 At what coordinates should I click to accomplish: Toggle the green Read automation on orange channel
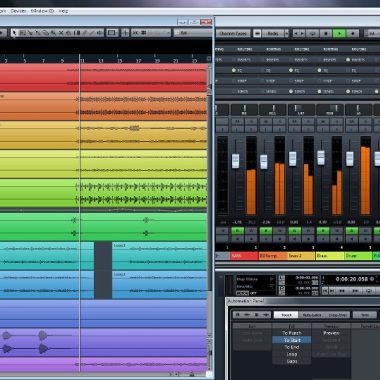click(x=266, y=231)
